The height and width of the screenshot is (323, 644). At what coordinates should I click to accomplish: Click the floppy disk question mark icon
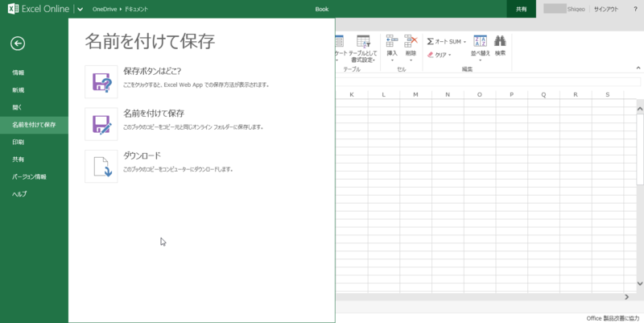click(101, 82)
